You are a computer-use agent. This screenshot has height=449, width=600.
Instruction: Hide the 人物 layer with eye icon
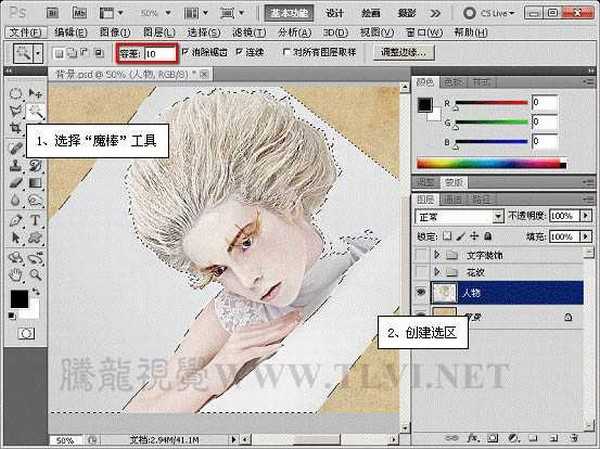click(x=421, y=294)
